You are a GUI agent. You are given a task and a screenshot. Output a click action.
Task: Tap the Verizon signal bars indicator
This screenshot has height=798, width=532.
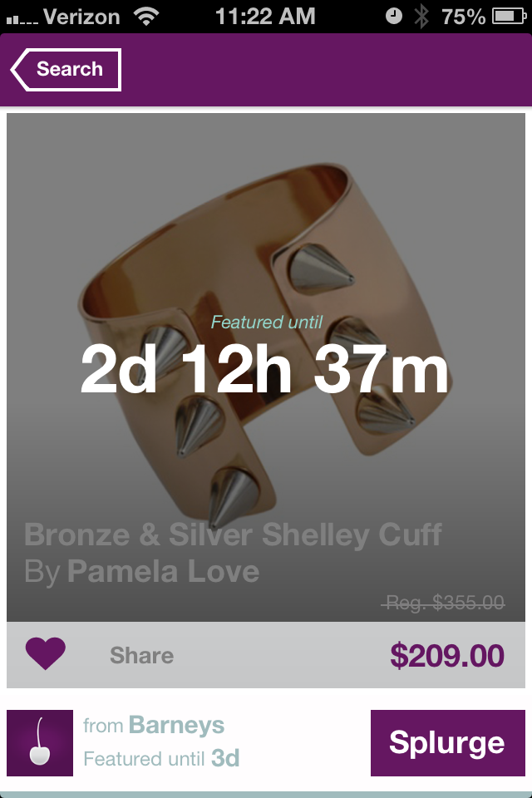point(22,19)
